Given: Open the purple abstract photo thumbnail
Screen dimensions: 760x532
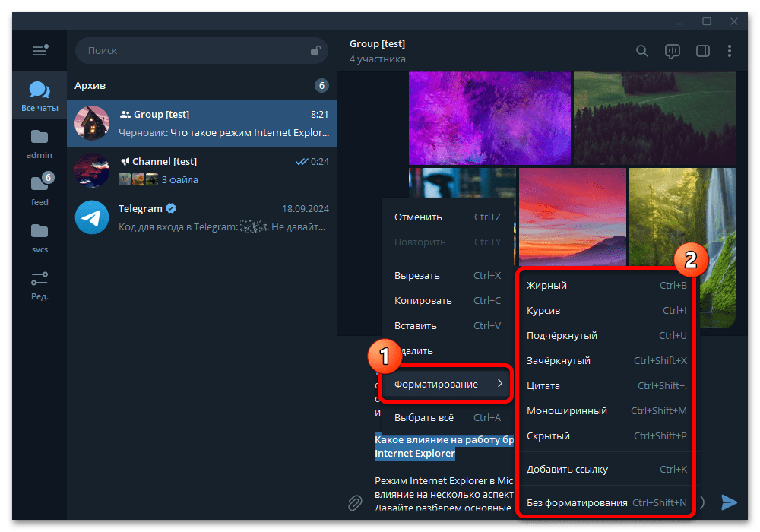Looking at the screenshot, I should click(489, 119).
